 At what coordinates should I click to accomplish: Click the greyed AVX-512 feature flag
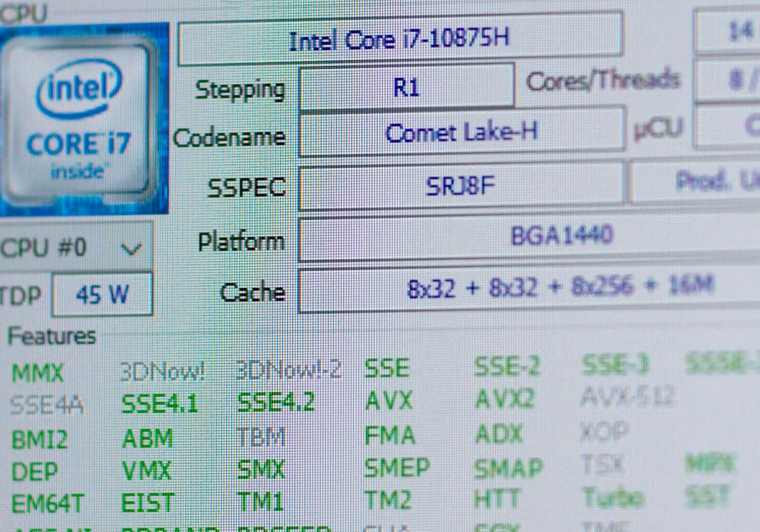pos(627,397)
